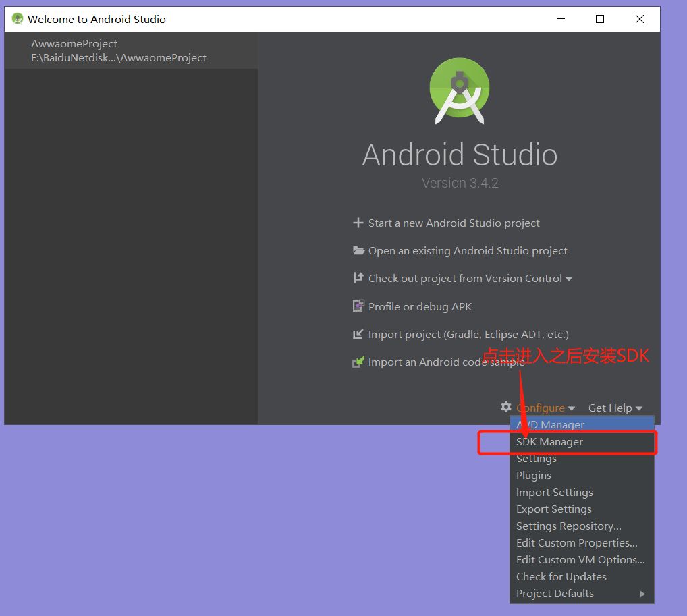The image size is (687, 616).
Task: Click the Profile or debug APK icon
Action: click(x=358, y=306)
